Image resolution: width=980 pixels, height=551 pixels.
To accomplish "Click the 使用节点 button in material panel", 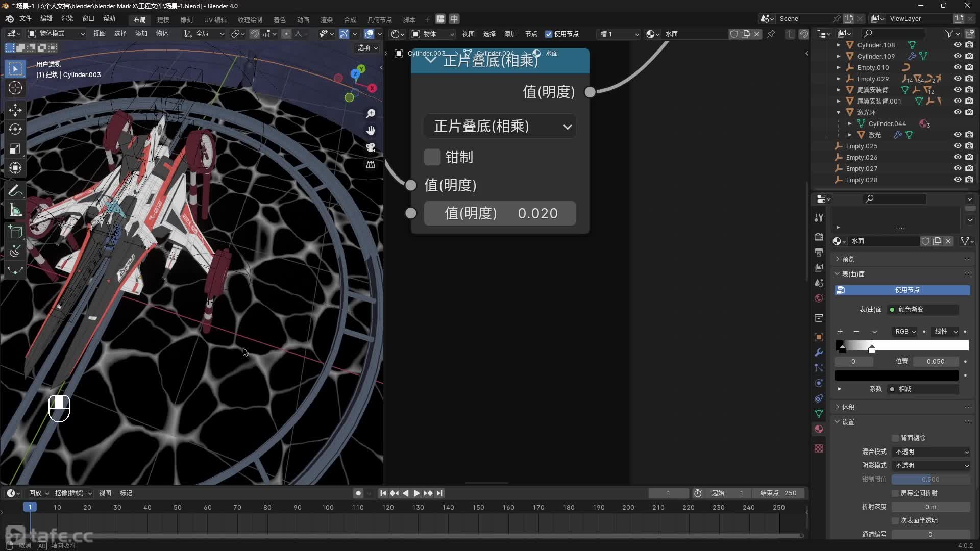I will click(x=902, y=290).
